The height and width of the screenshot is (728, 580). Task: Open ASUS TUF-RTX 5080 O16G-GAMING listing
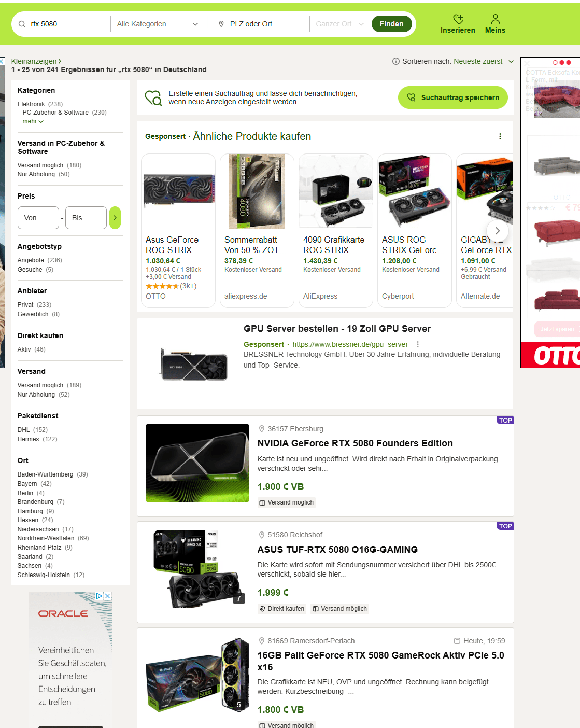click(x=337, y=550)
